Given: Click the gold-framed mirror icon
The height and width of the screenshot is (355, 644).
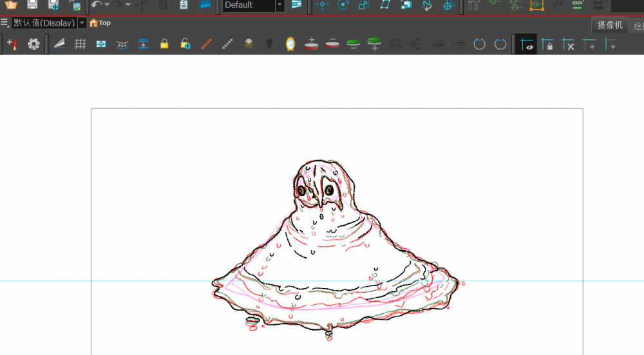Looking at the screenshot, I should click(x=290, y=44).
